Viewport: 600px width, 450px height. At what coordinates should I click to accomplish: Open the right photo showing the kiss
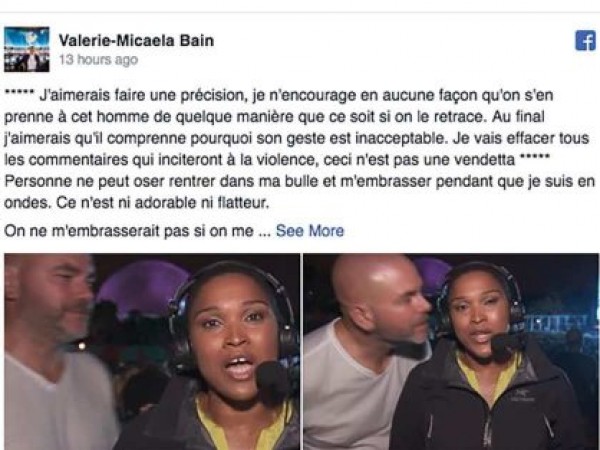451,351
